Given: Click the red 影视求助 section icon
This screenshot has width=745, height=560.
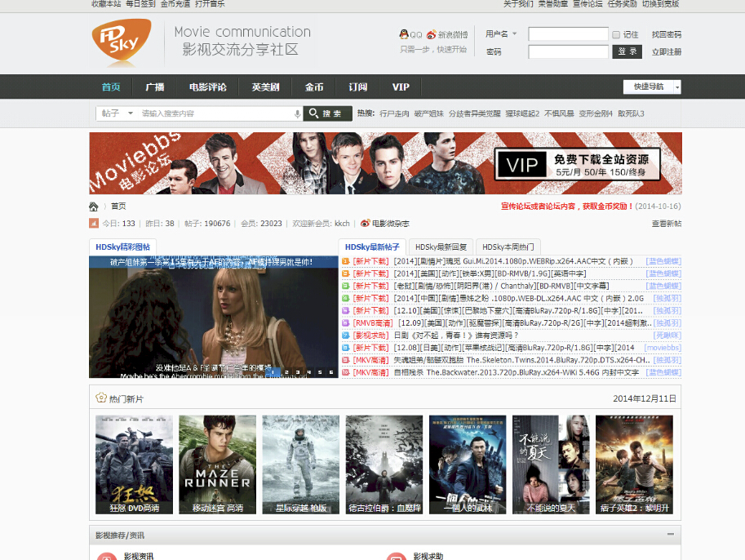Looking at the screenshot, I should coord(397,556).
